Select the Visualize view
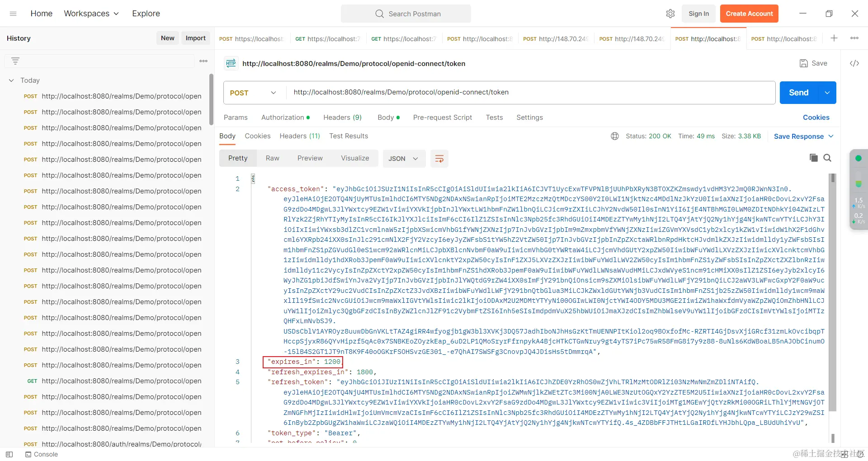 [x=355, y=158]
